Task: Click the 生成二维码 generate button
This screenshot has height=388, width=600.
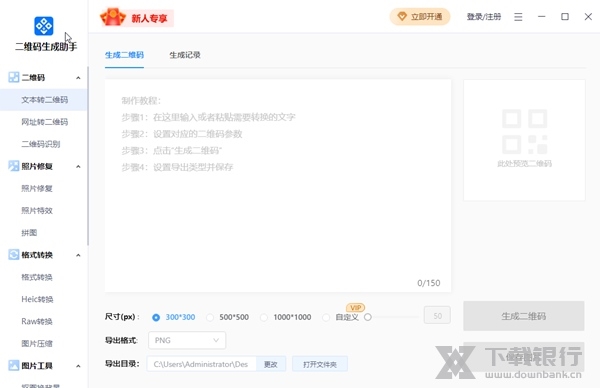Action: pos(523,316)
